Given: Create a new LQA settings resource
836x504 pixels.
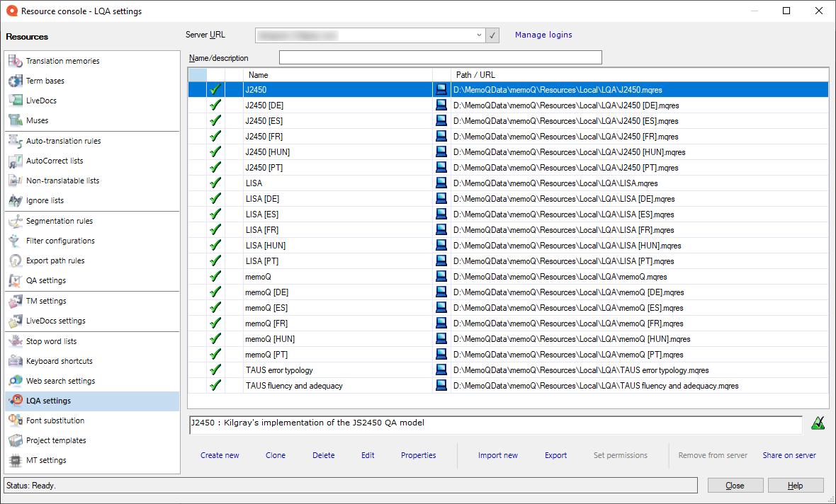Looking at the screenshot, I should click(220, 455).
